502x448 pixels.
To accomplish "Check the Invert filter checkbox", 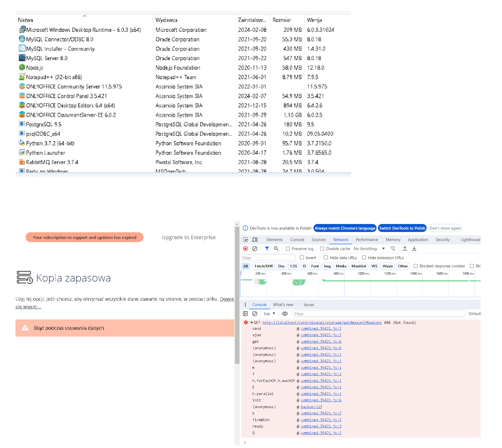I will (302, 258).
